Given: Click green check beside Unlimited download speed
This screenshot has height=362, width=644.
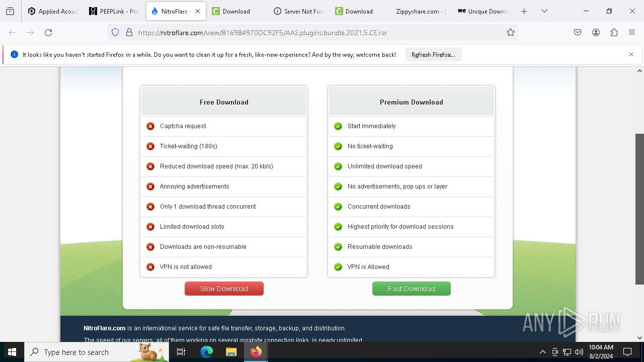Looking at the screenshot, I should tap(338, 166).
